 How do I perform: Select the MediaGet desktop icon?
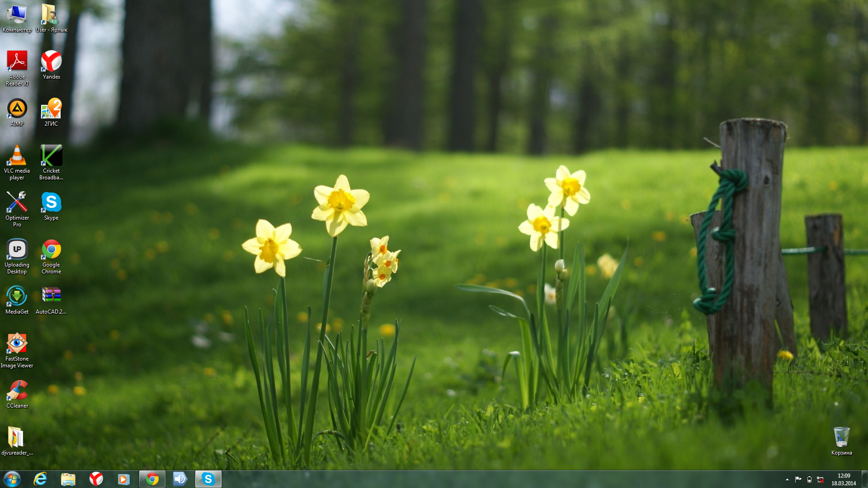(17, 300)
